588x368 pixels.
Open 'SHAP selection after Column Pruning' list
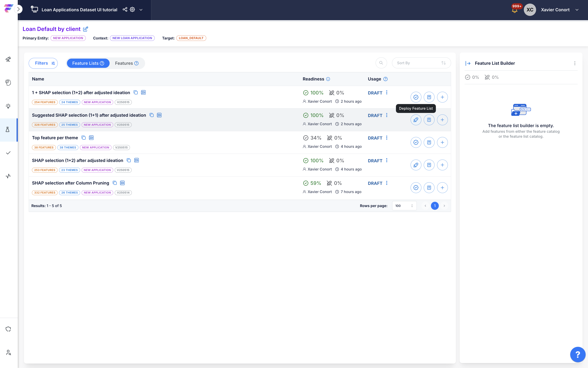click(71, 183)
